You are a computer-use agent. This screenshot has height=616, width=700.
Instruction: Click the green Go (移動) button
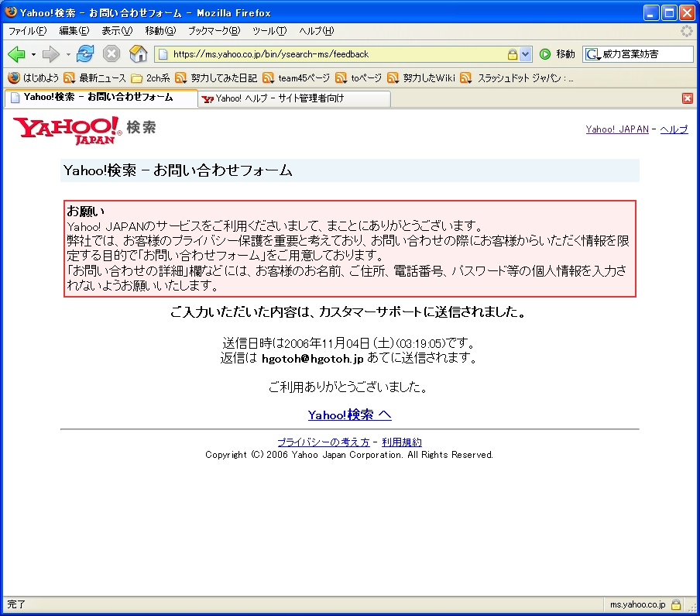tap(557, 54)
